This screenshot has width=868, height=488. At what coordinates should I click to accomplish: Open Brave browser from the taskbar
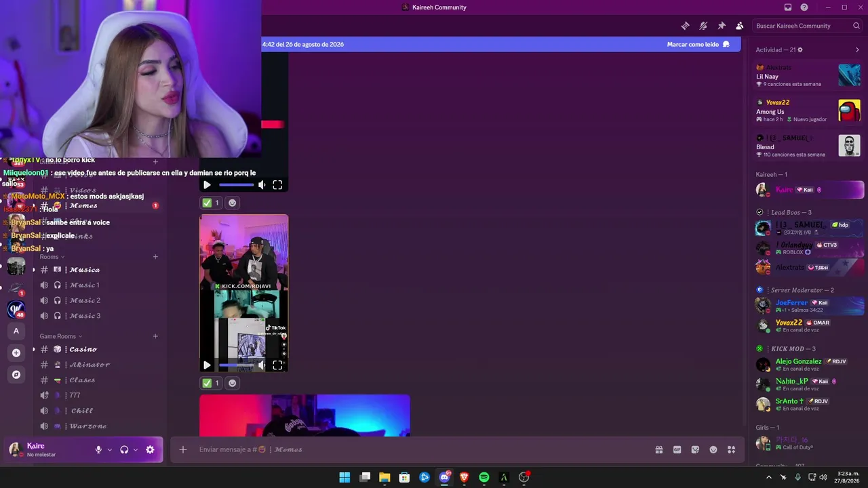tap(465, 477)
